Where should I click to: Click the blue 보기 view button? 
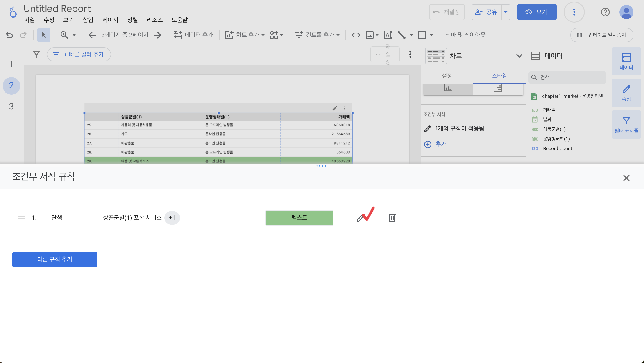(537, 12)
